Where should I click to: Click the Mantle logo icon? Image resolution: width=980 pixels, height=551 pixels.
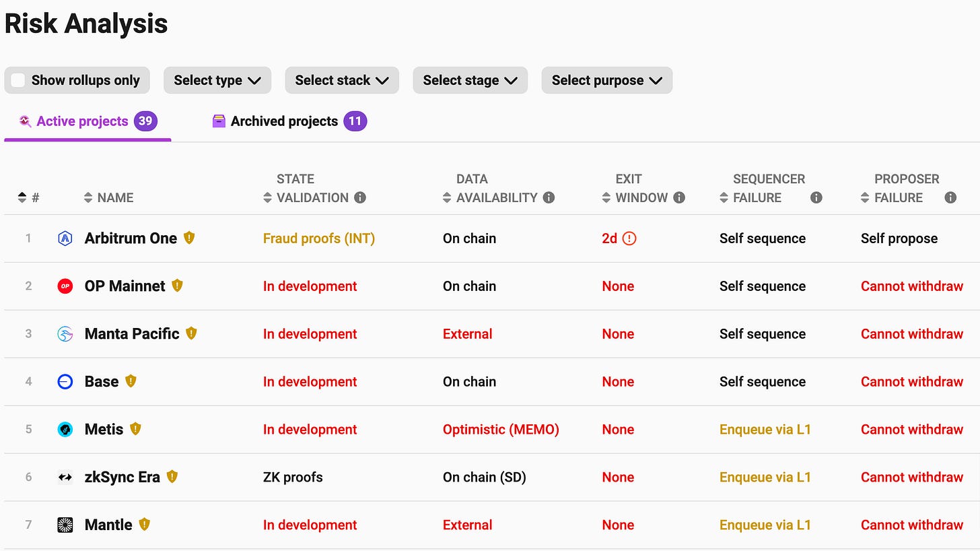[65, 525]
